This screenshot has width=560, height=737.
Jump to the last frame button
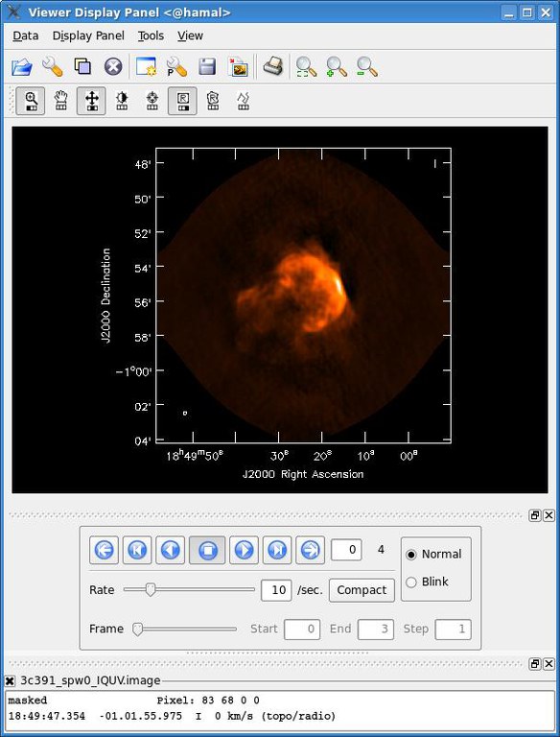[x=277, y=550]
